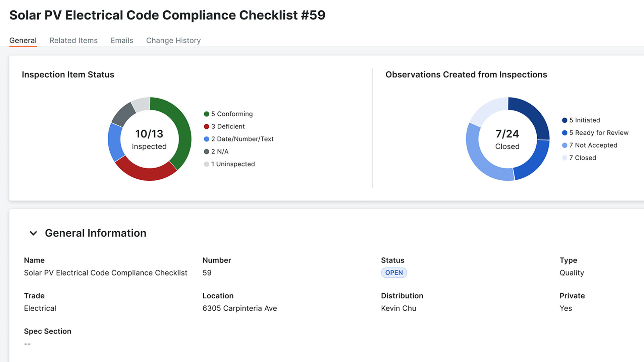Click the OPEN status badge
The image size is (644, 362).
tap(394, 273)
